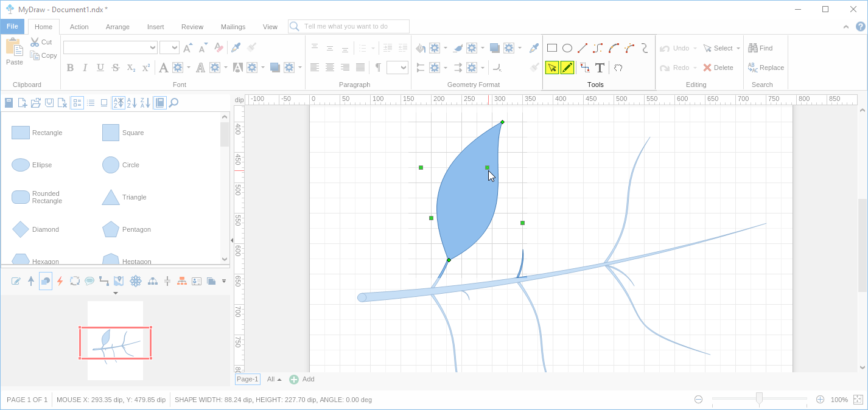Open the font family combo box
The width and height of the screenshot is (868, 410).
pos(110,47)
